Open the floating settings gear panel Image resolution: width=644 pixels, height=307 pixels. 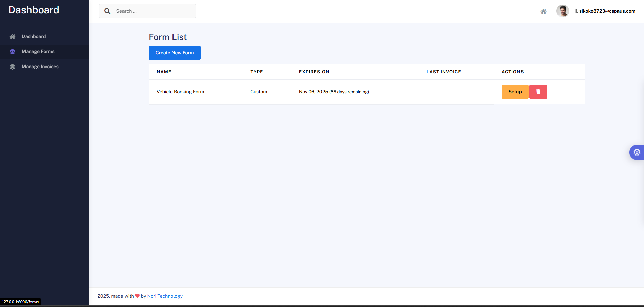(x=637, y=152)
